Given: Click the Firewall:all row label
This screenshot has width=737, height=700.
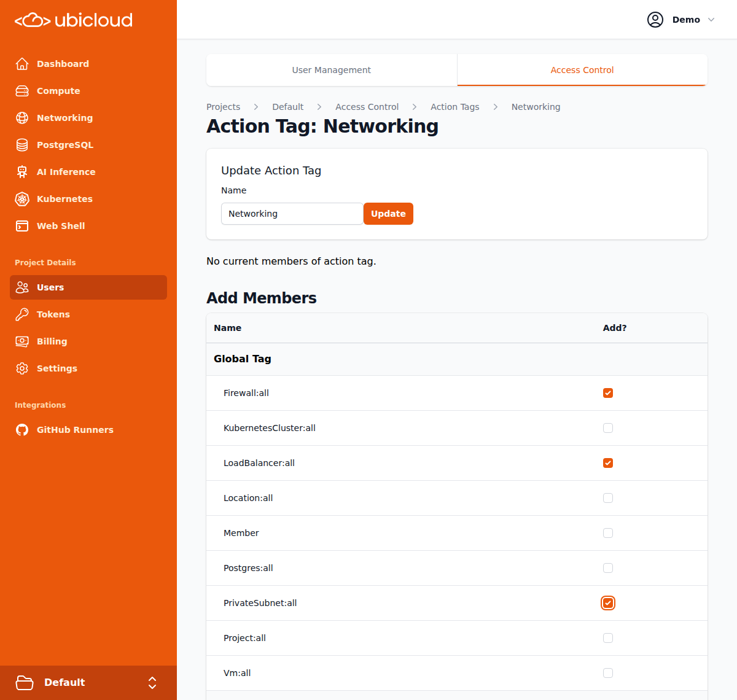Looking at the screenshot, I should tap(246, 393).
